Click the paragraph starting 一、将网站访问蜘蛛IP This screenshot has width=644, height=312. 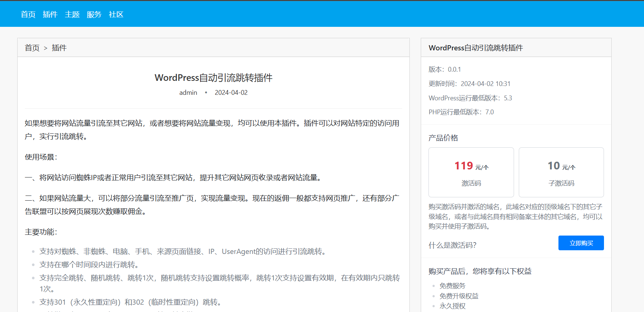click(174, 177)
